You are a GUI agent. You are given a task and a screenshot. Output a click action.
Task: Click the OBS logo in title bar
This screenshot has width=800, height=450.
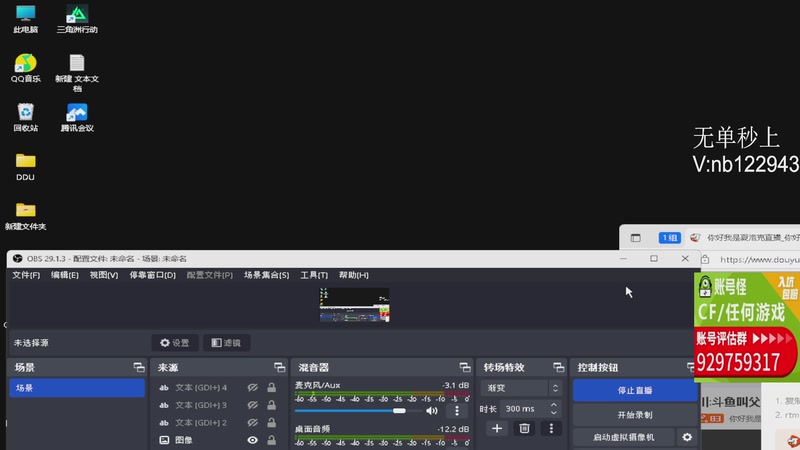click(17, 259)
